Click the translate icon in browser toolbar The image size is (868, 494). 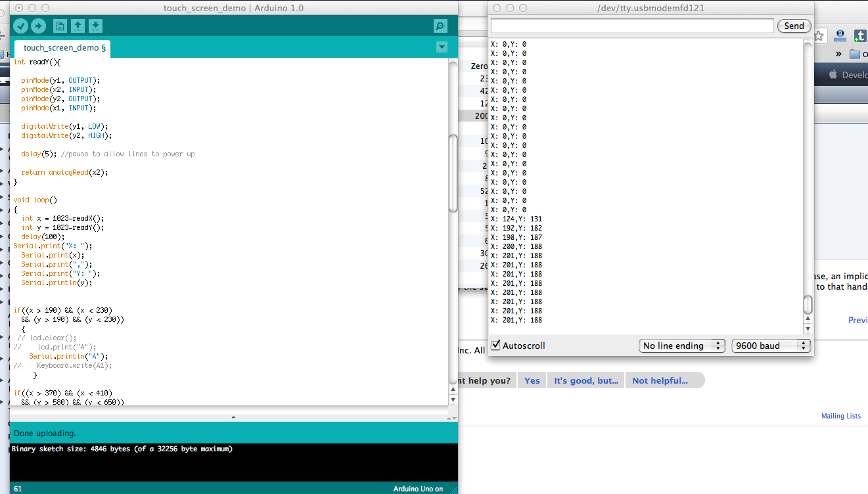(840, 36)
